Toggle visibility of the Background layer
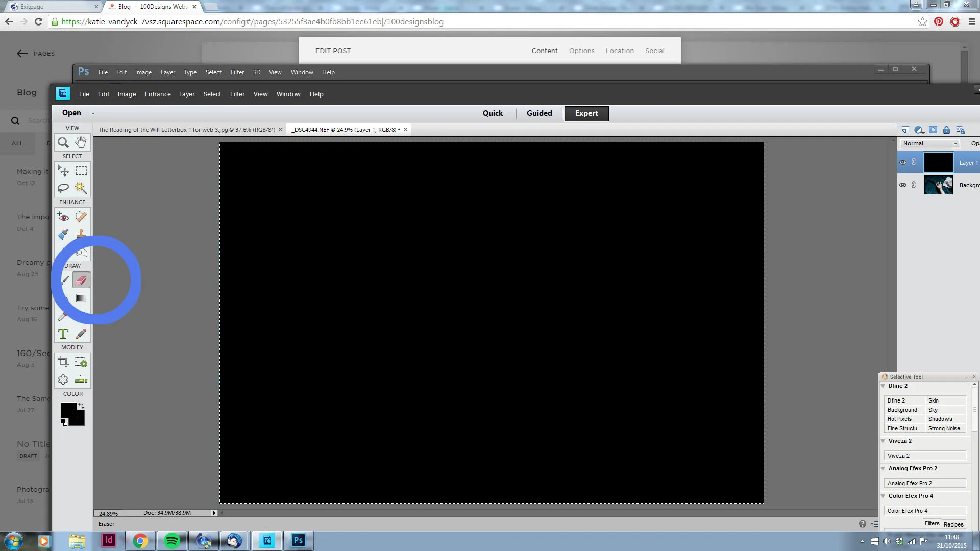980x551 pixels. pyautogui.click(x=903, y=185)
